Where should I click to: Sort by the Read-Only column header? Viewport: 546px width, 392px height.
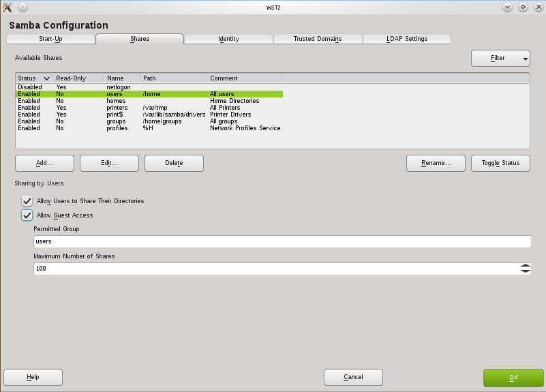click(x=78, y=78)
